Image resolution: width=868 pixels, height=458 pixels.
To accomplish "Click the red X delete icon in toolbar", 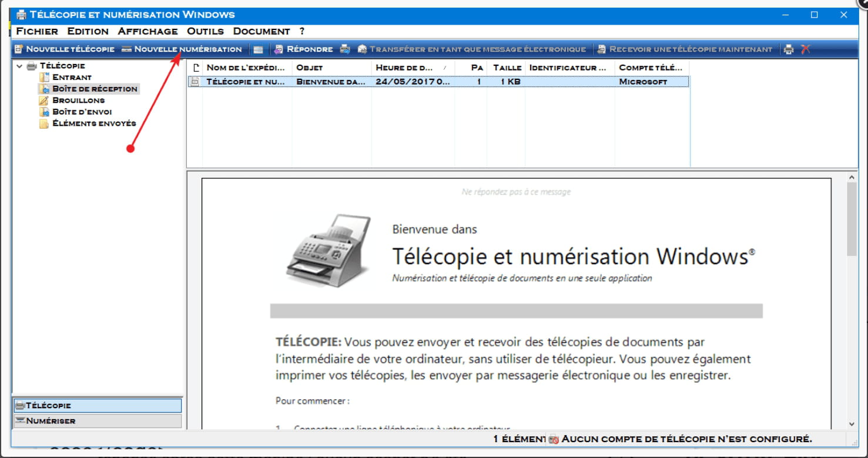I will 806,49.
